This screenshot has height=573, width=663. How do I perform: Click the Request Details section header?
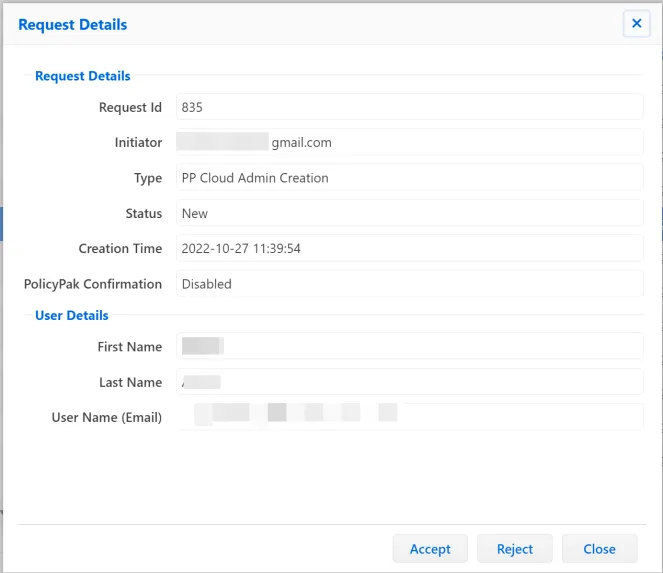tap(83, 75)
